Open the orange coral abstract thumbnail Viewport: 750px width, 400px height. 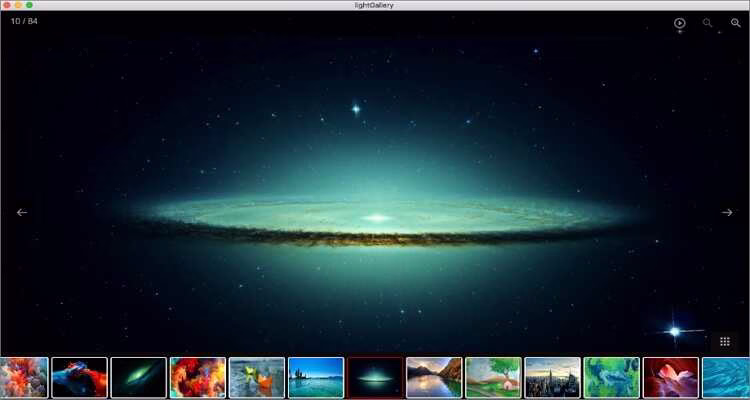[x=24, y=378]
